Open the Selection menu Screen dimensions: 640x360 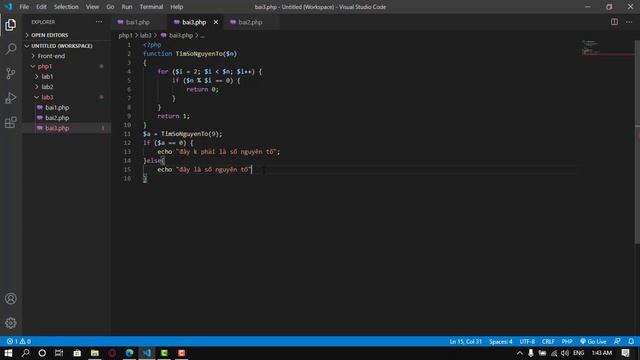(x=66, y=7)
